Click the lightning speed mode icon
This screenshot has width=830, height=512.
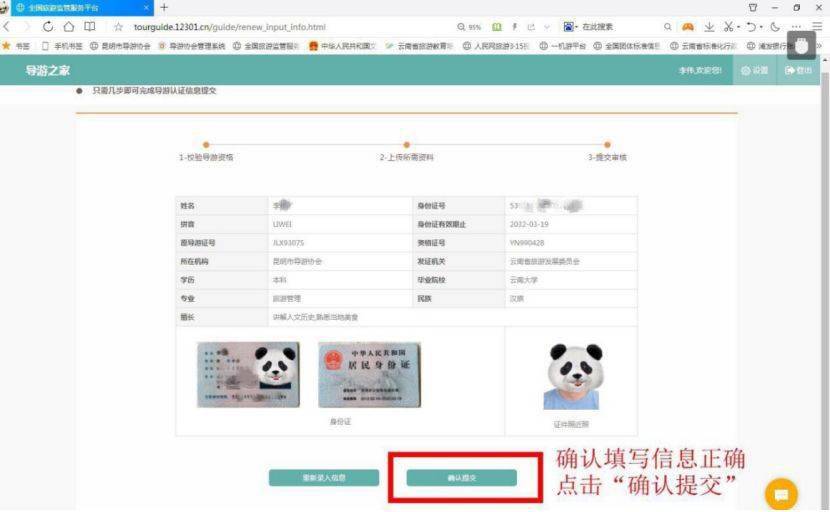[515, 27]
